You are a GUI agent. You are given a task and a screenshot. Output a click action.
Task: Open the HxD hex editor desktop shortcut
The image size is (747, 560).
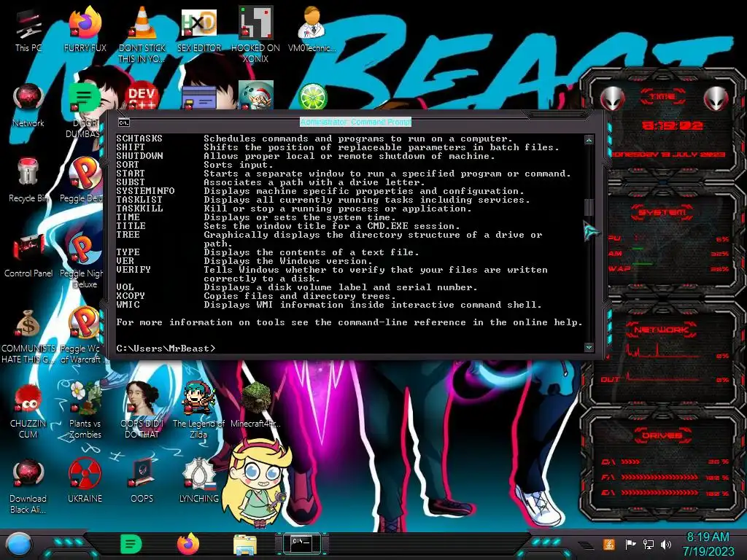198,29
